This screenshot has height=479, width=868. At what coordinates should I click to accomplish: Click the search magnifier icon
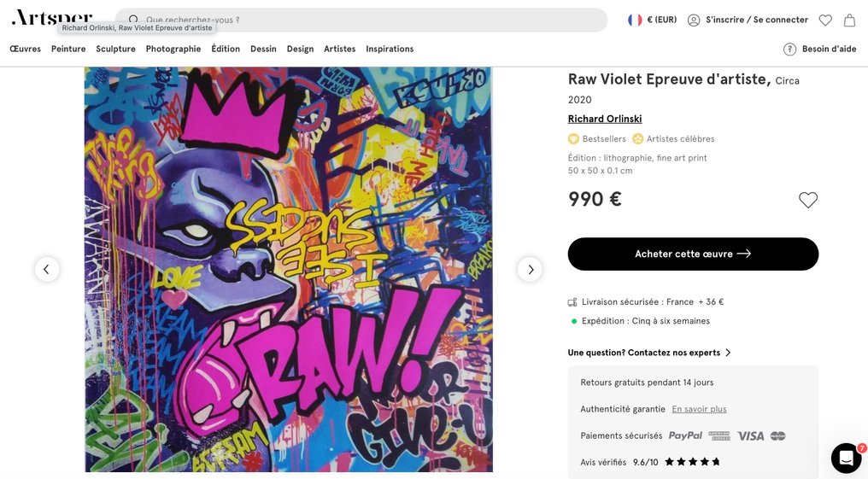133,20
